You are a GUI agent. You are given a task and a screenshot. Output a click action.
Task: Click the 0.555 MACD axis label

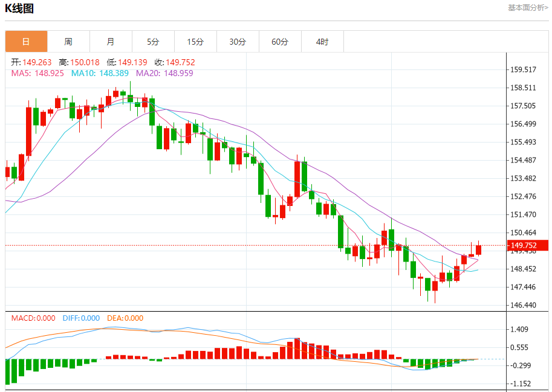[x=519, y=348]
